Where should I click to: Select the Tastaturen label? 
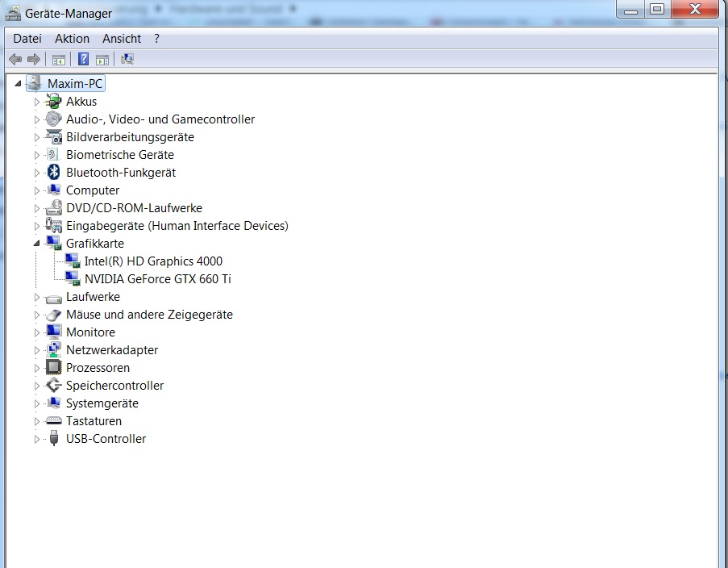[x=94, y=420]
